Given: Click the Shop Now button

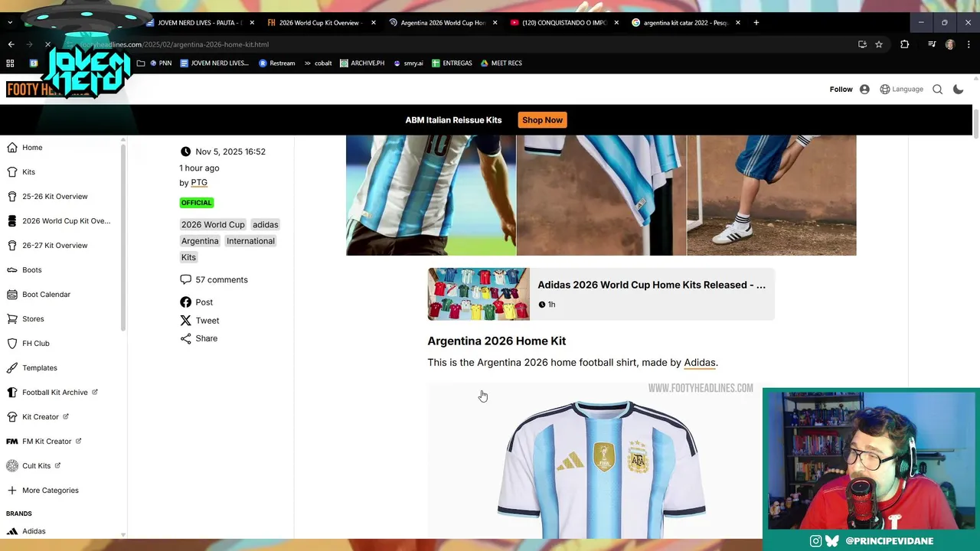Looking at the screenshot, I should 542,120.
